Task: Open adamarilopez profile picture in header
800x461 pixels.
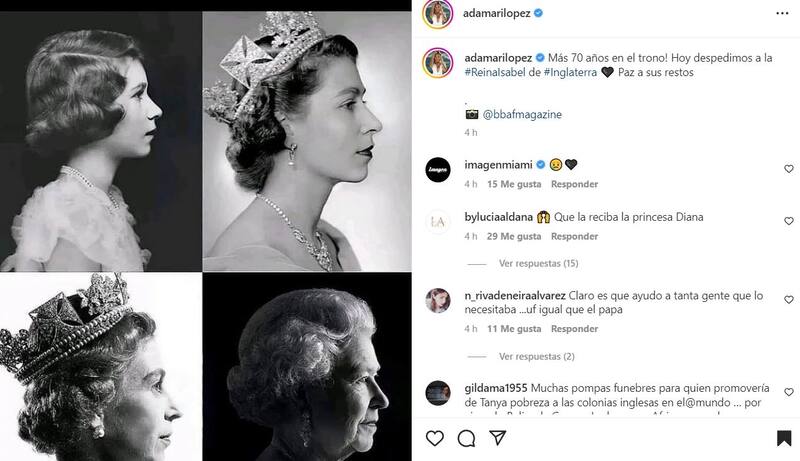Action: [x=439, y=14]
